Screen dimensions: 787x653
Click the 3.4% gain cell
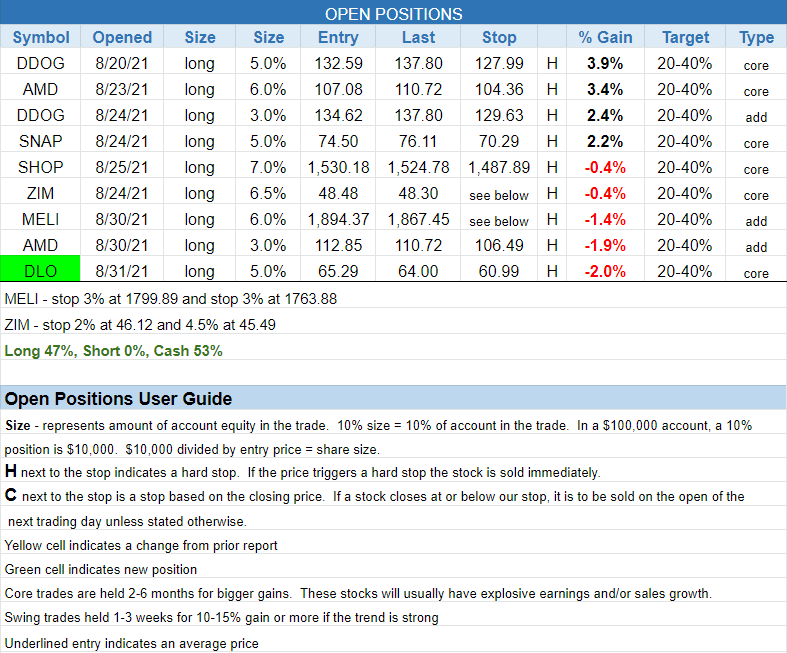pyautogui.click(x=605, y=89)
